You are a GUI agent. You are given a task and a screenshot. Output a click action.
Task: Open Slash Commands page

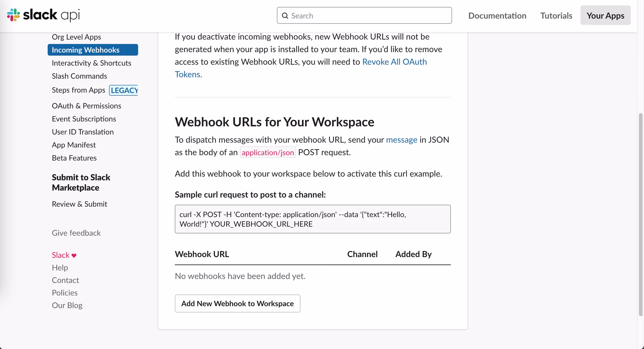pyautogui.click(x=79, y=76)
